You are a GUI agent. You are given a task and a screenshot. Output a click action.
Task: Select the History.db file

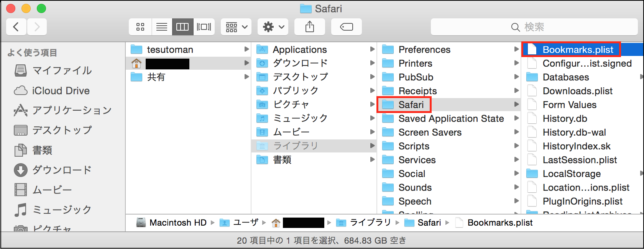pos(583,118)
